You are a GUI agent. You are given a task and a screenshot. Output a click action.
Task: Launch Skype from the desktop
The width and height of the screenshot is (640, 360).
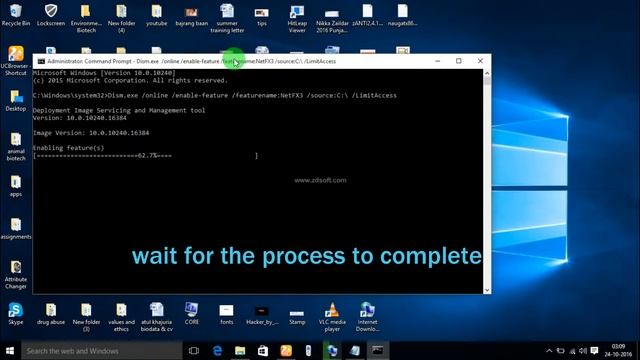(x=16, y=313)
